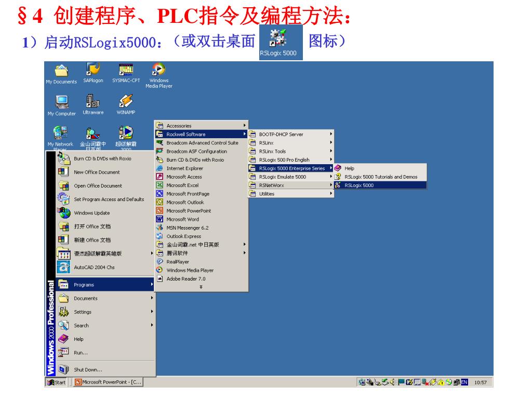Open the RSLinx submenu item
Image resolution: width=532 pixels, height=399 pixels.
[291, 142]
